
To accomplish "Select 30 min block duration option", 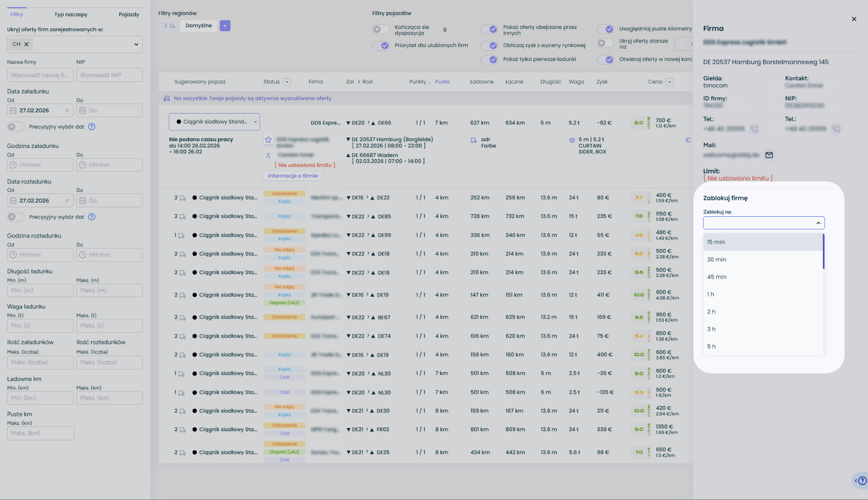I will click(x=717, y=260).
